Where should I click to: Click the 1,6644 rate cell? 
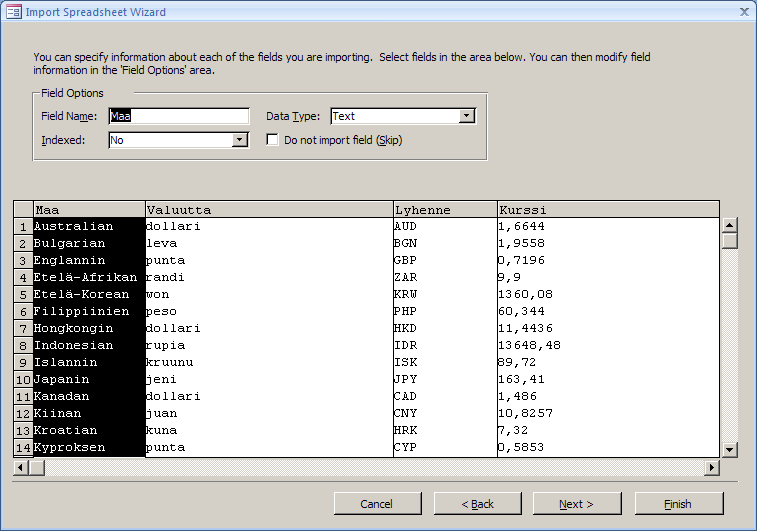[608, 226]
